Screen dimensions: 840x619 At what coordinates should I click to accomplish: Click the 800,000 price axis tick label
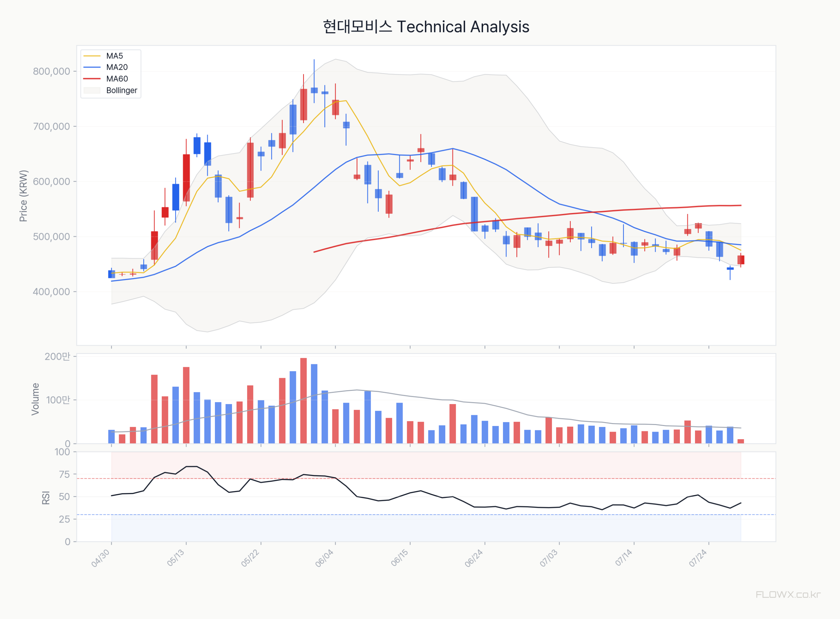(51, 71)
